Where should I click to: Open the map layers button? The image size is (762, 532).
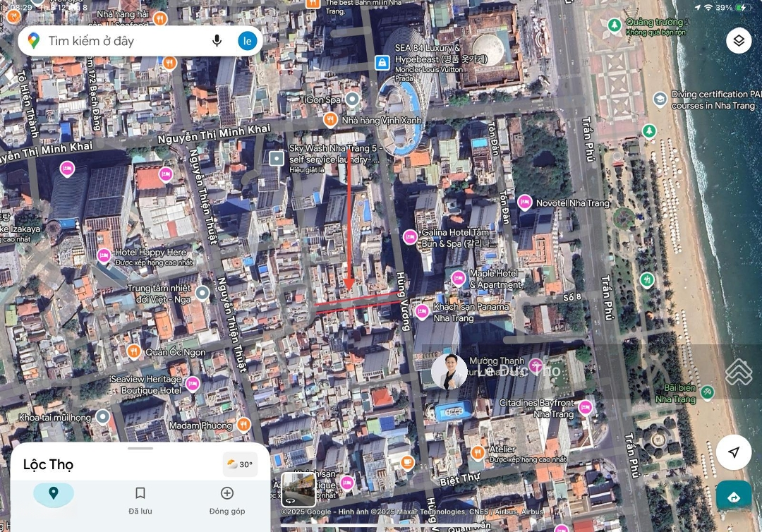[738, 41]
